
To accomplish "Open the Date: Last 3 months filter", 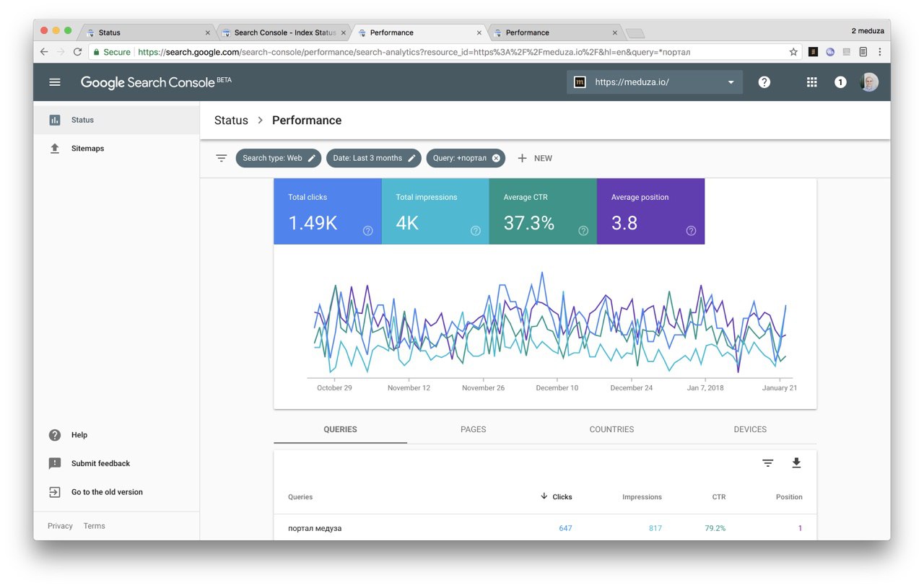I will coord(373,158).
